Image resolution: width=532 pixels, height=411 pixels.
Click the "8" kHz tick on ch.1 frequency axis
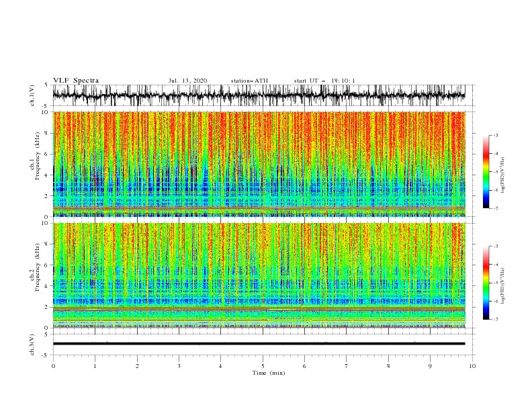point(47,133)
